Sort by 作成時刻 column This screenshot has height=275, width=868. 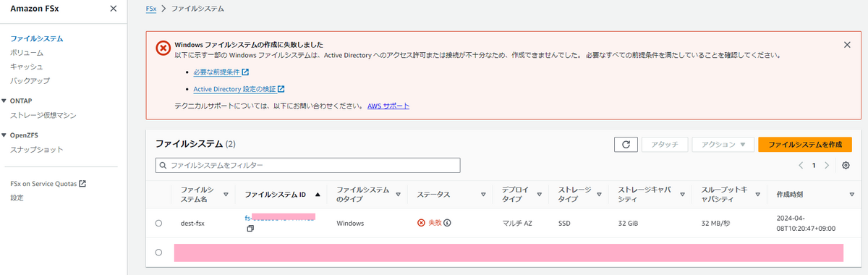[x=851, y=195]
